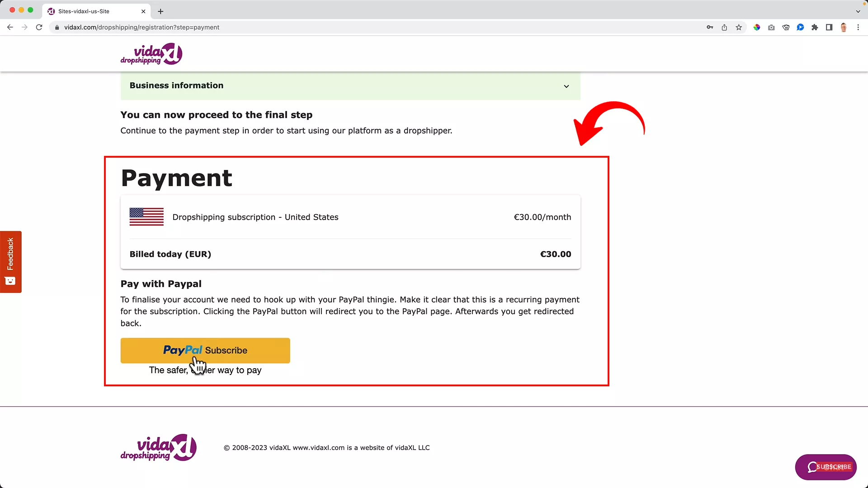Image resolution: width=868 pixels, height=488 pixels.
Task: Toggle the browser side panel icon
Action: pos(829,27)
